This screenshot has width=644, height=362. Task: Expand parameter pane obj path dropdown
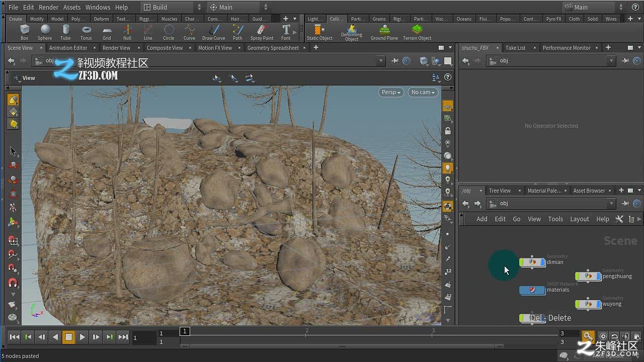611,61
